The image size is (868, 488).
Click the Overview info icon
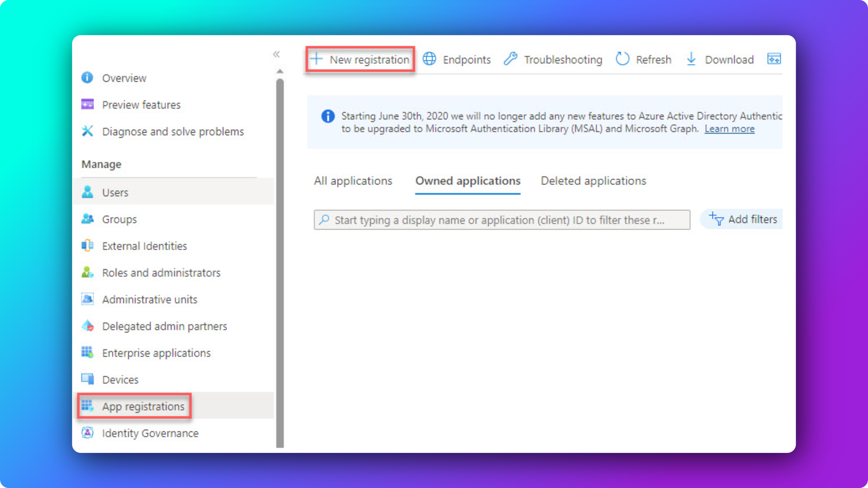(x=87, y=78)
